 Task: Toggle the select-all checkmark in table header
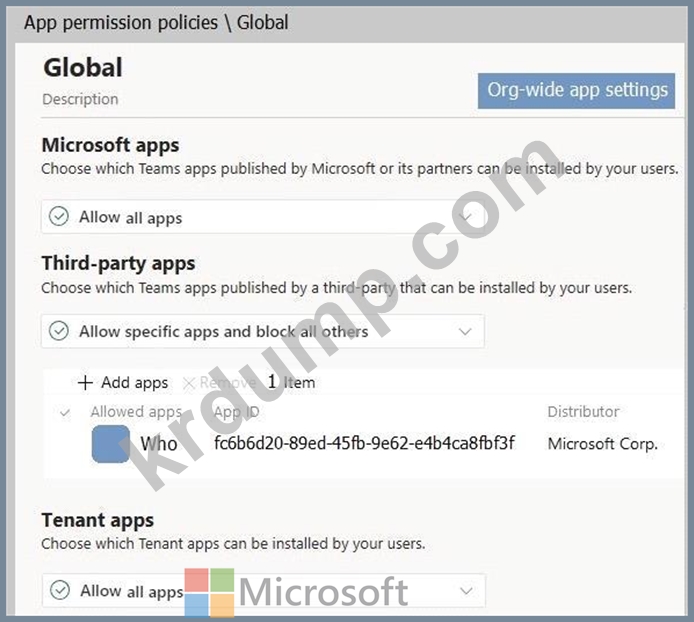pos(65,412)
